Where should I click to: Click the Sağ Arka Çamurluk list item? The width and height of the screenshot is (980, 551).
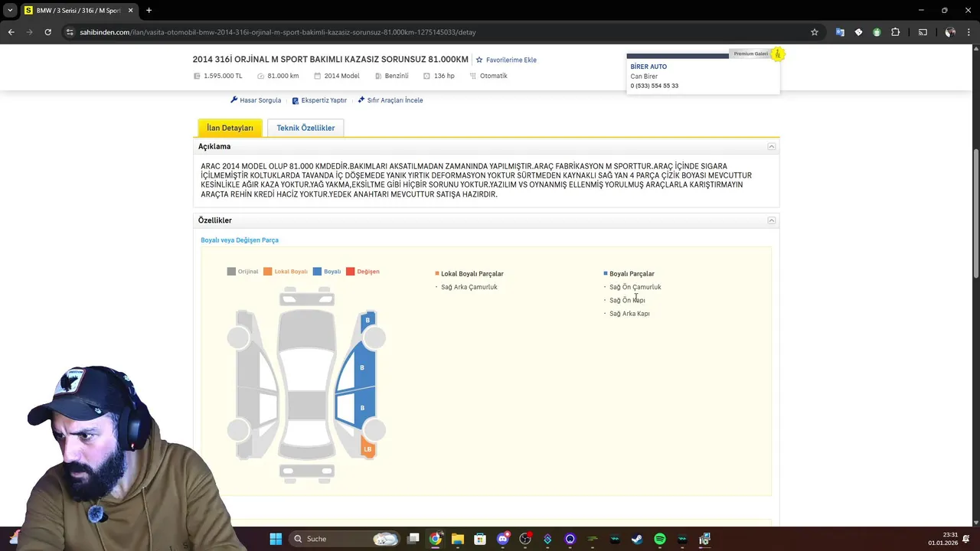coord(469,287)
